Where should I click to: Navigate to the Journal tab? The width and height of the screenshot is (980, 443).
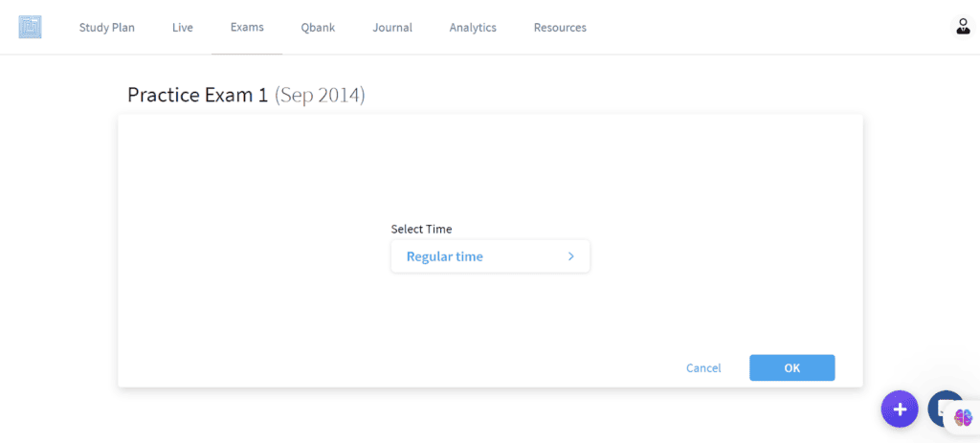click(x=392, y=28)
